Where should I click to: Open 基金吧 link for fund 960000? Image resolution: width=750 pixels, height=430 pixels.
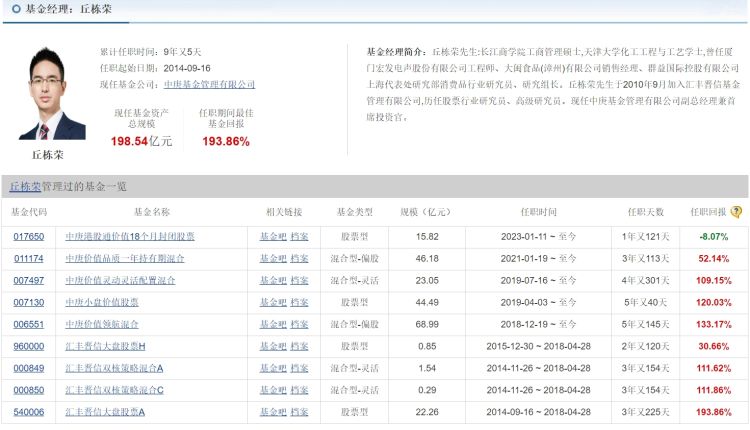[x=273, y=346]
